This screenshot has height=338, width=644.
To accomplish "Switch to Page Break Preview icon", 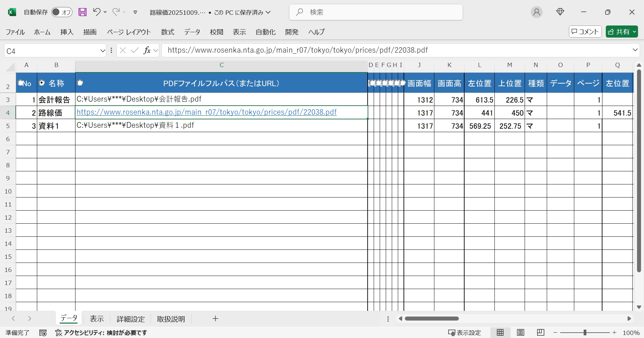I will point(540,332).
